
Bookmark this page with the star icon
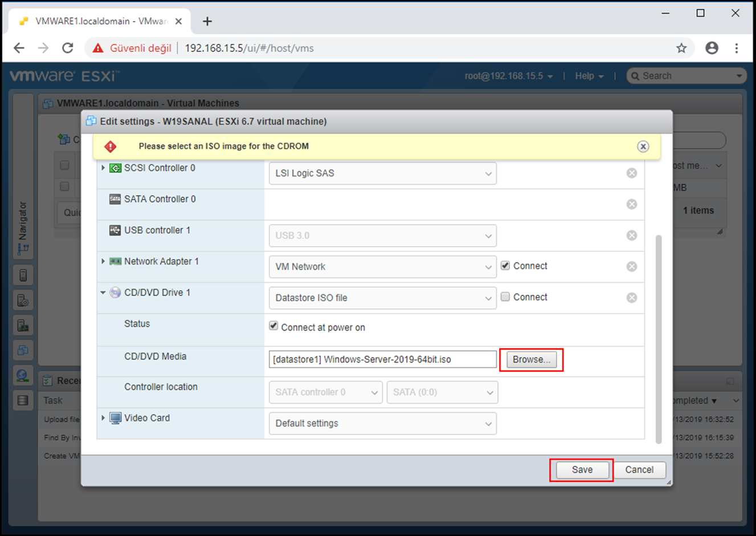point(681,48)
